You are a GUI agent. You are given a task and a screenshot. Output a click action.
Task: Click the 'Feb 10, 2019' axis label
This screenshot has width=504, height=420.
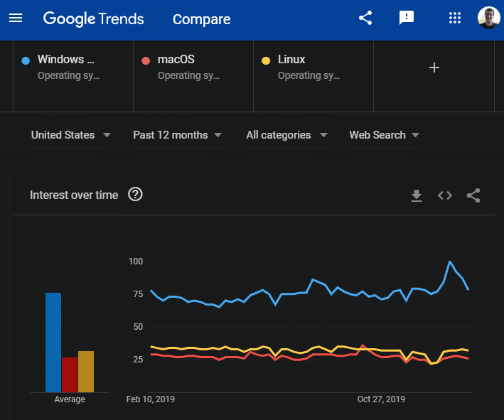tap(151, 399)
